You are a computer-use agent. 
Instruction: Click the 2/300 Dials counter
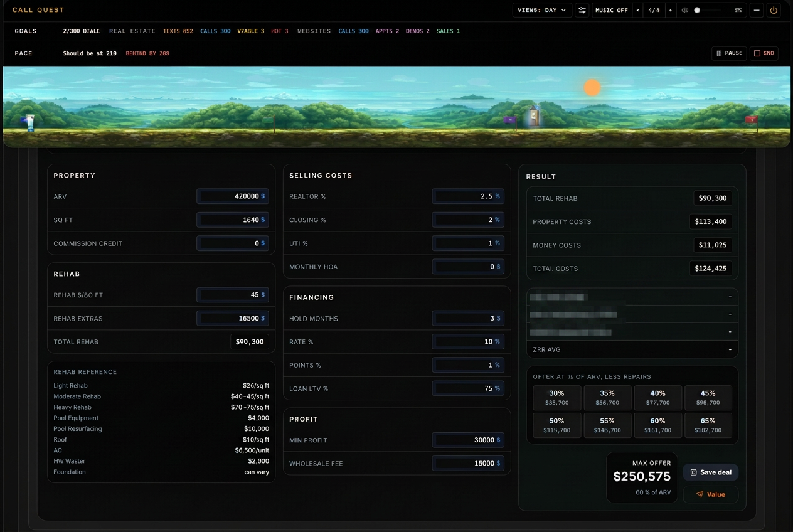pos(82,31)
